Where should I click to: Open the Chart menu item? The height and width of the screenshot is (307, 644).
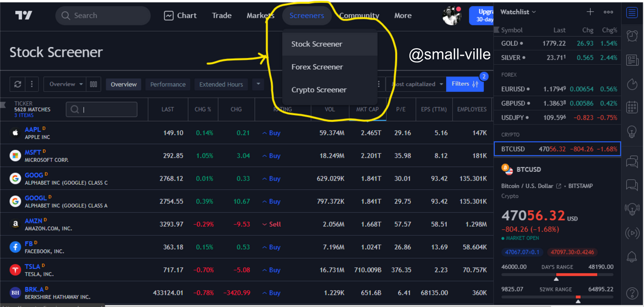pyautogui.click(x=180, y=16)
